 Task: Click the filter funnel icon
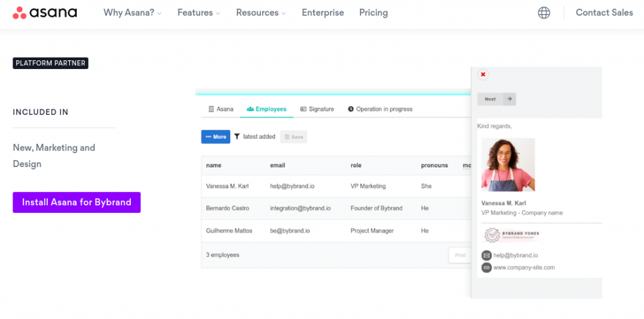(237, 136)
